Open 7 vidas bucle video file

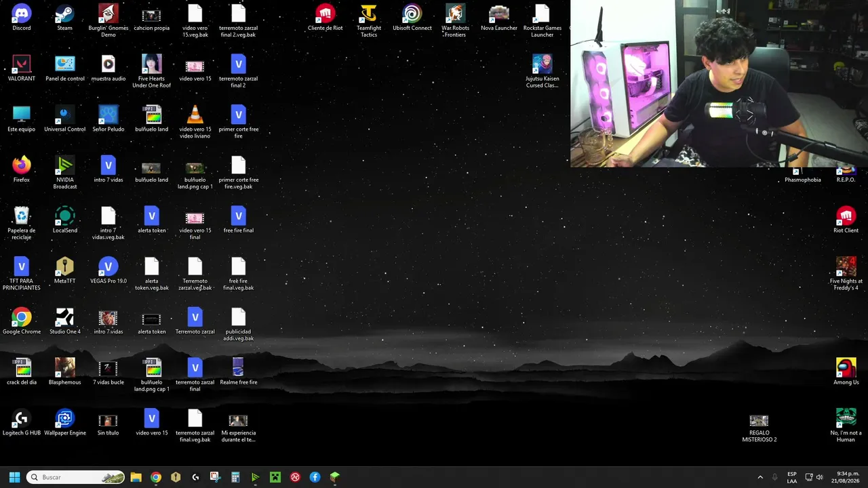[108, 372]
